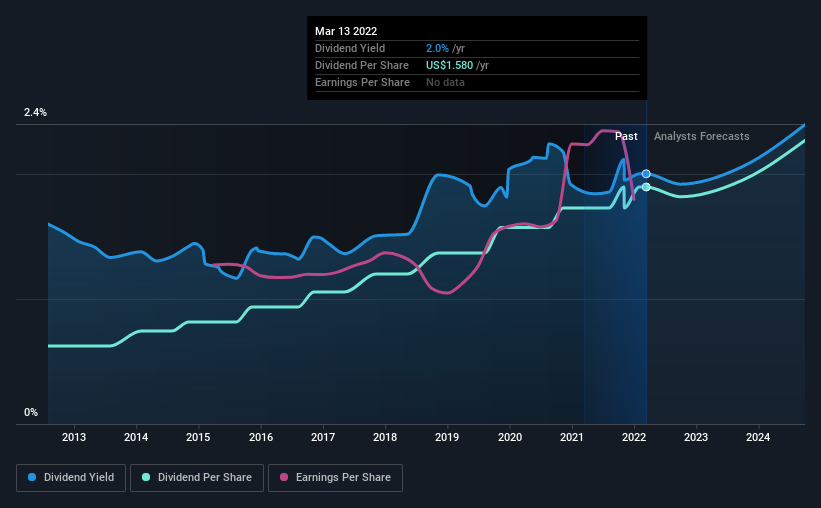Click the Analysts Forecasts label
Image resolution: width=821 pixels, height=508 pixels.
pyautogui.click(x=702, y=137)
